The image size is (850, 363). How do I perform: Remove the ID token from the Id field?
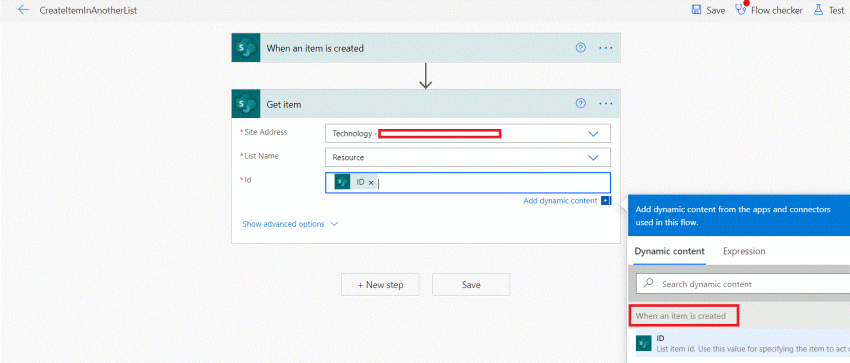tap(371, 183)
